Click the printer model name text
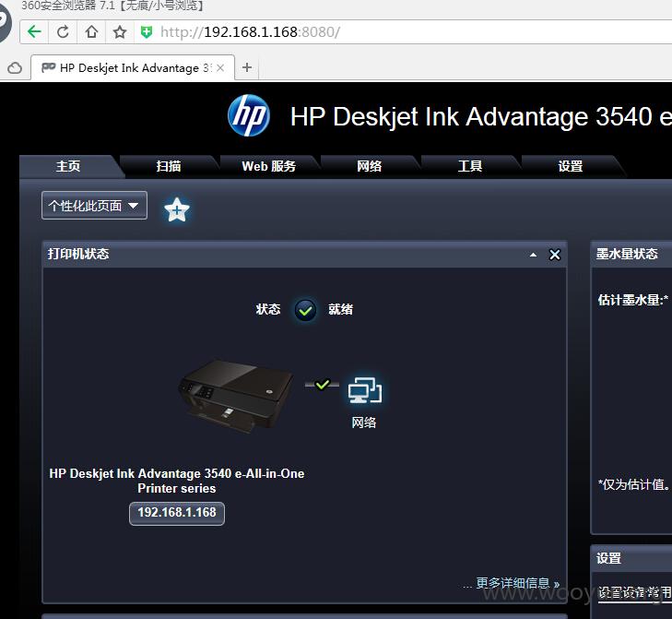The image size is (672, 619). [x=177, y=481]
